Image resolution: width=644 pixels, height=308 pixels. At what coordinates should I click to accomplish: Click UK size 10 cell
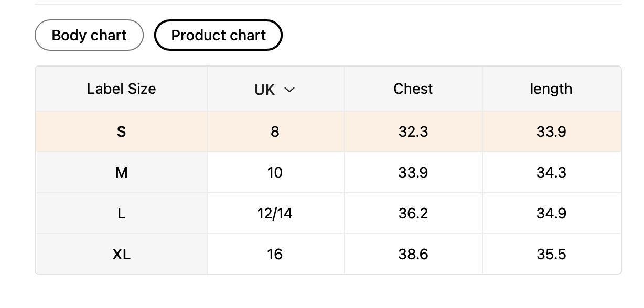(275, 172)
